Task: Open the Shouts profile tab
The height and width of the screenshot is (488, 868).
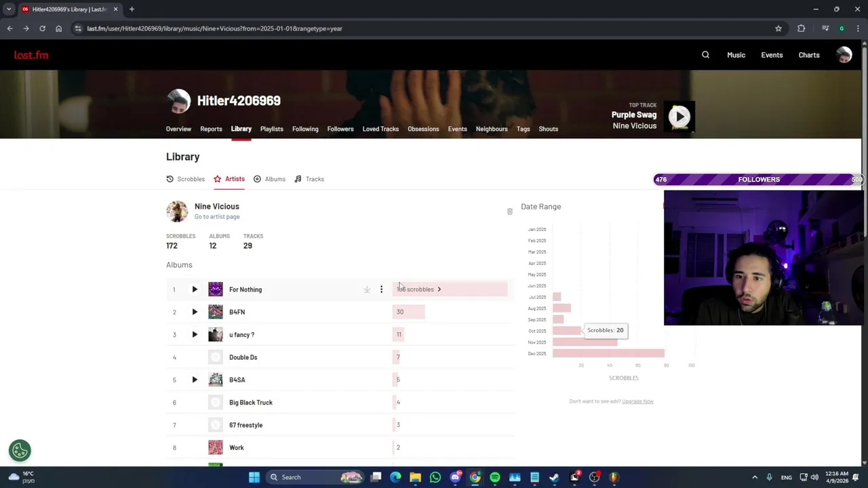Action: coord(548,129)
